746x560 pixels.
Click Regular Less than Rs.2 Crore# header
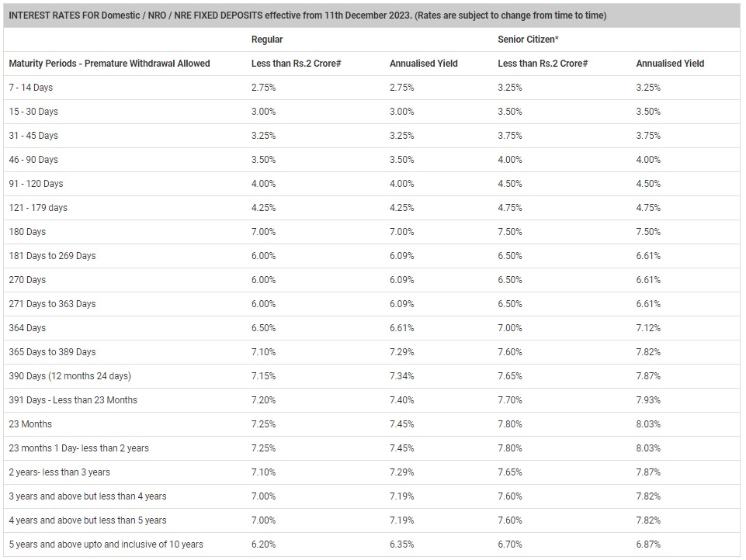[296, 64]
